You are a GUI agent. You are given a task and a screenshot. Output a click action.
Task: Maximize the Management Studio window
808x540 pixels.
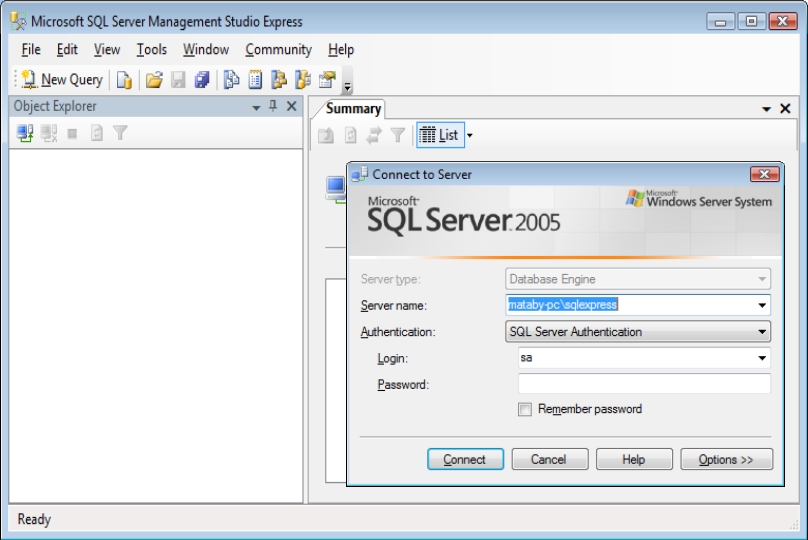click(751, 21)
